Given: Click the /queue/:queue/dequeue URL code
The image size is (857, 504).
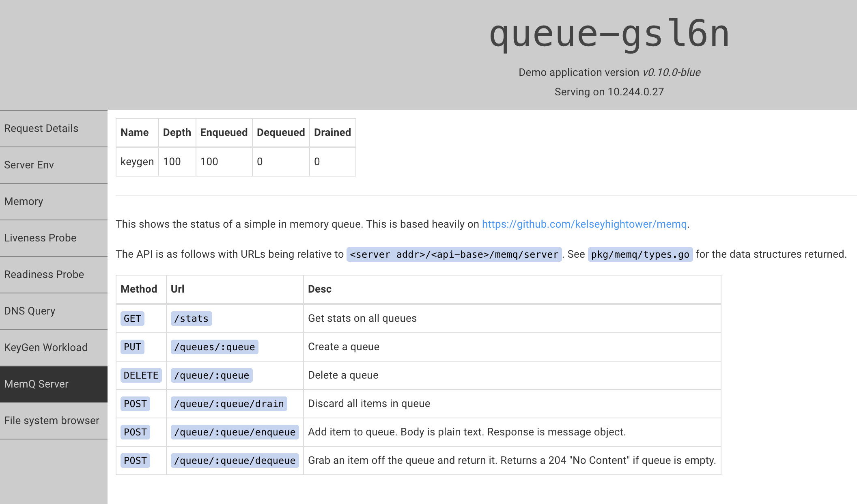Looking at the screenshot, I should point(235,461).
